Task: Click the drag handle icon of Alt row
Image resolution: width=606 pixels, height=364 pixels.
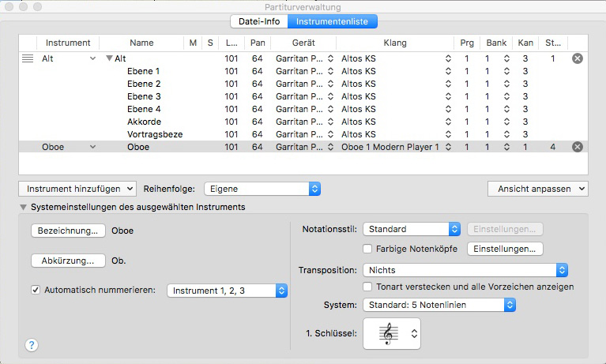Action: [x=28, y=58]
